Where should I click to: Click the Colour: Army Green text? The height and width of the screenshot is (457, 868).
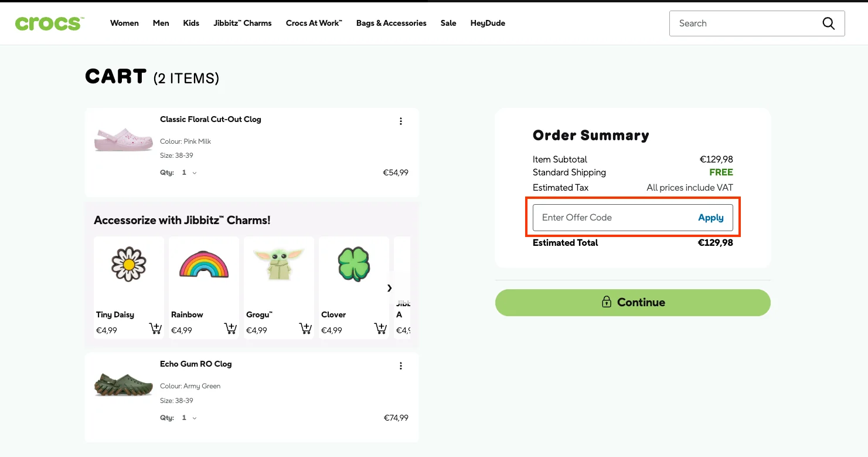point(190,387)
